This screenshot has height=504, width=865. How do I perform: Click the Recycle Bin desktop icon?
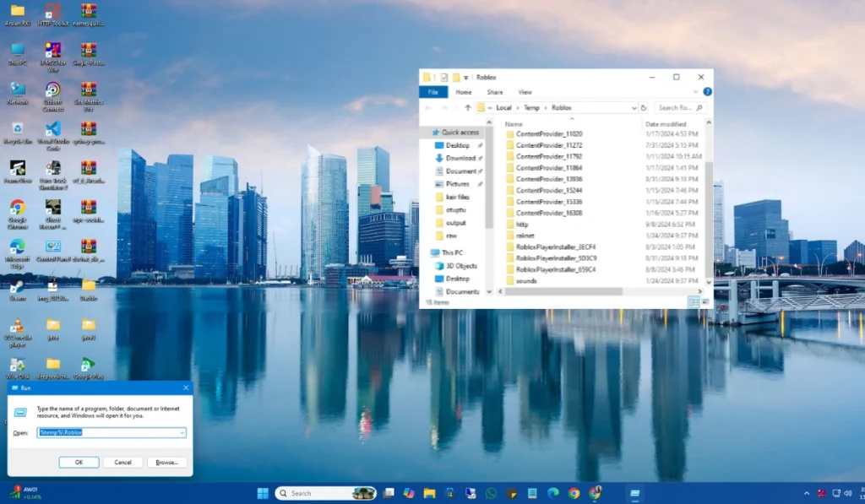pos(17,129)
